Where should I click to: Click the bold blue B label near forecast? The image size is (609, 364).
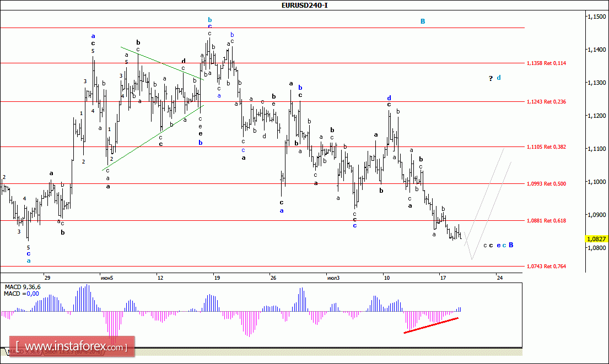[x=511, y=245]
